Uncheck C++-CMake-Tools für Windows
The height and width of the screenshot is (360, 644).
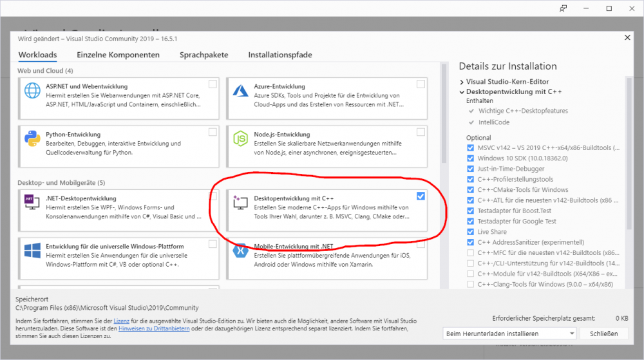click(x=470, y=189)
